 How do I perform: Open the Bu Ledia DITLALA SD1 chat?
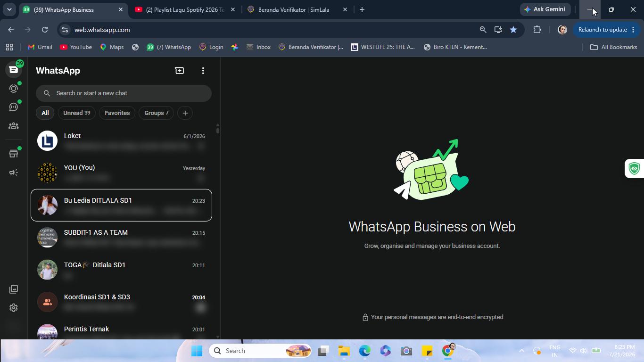coord(121,205)
